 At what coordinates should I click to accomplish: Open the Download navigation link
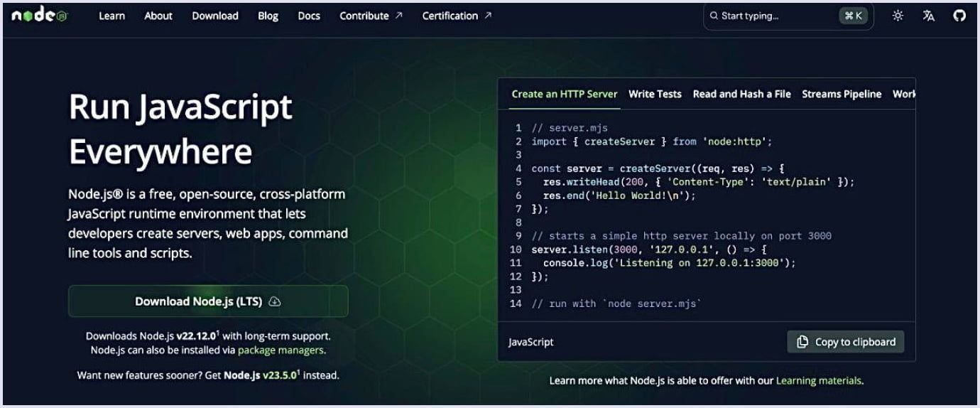pyautogui.click(x=215, y=16)
